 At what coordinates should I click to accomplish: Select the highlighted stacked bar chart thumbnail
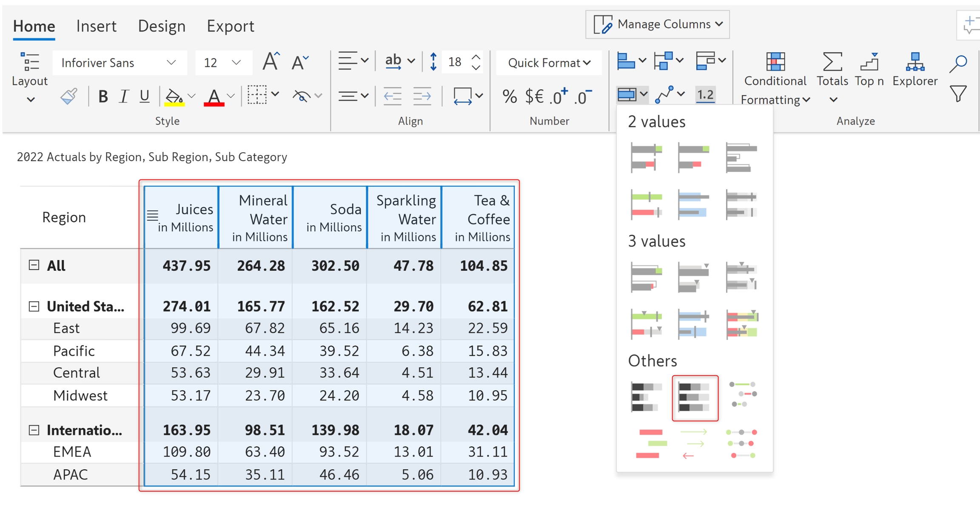695,398
